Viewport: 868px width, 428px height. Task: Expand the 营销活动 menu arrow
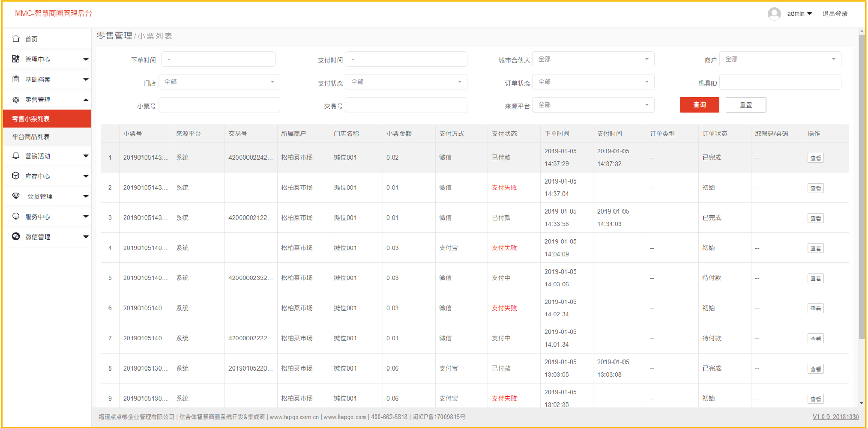point(86,156)
